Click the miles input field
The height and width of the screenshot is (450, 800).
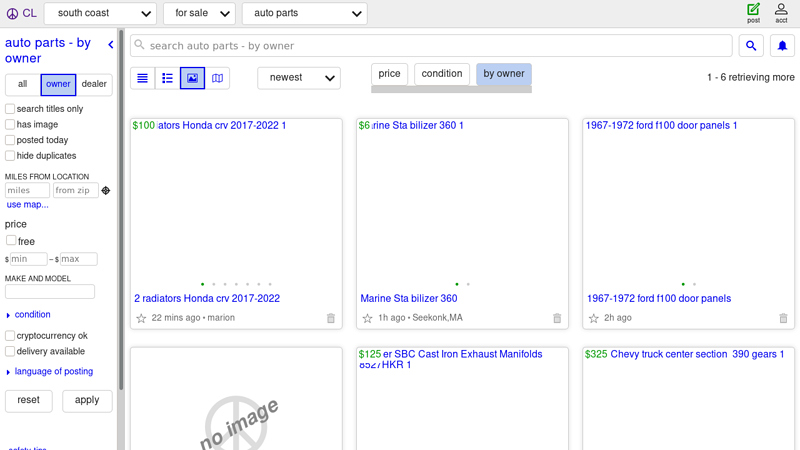28,190
